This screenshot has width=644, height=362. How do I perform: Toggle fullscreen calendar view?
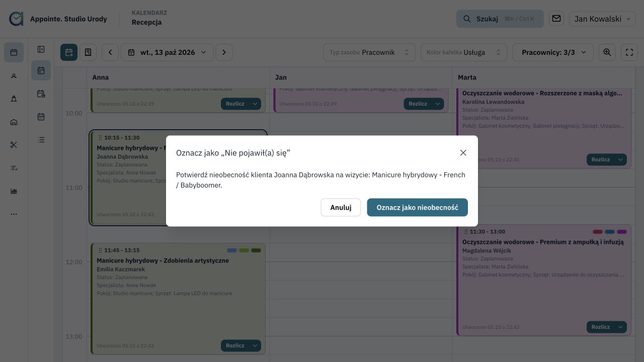click(629, 52)
